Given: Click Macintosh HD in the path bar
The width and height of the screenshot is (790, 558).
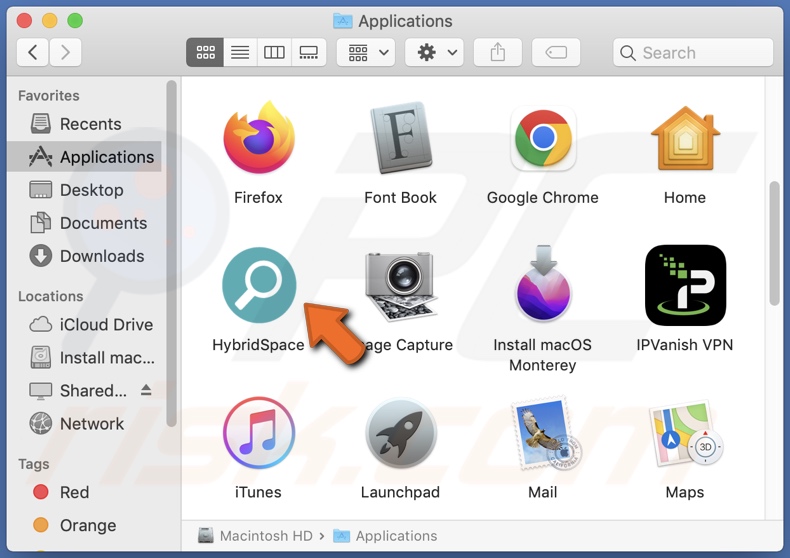Looking at the screenshot, I should click(255, 536).
